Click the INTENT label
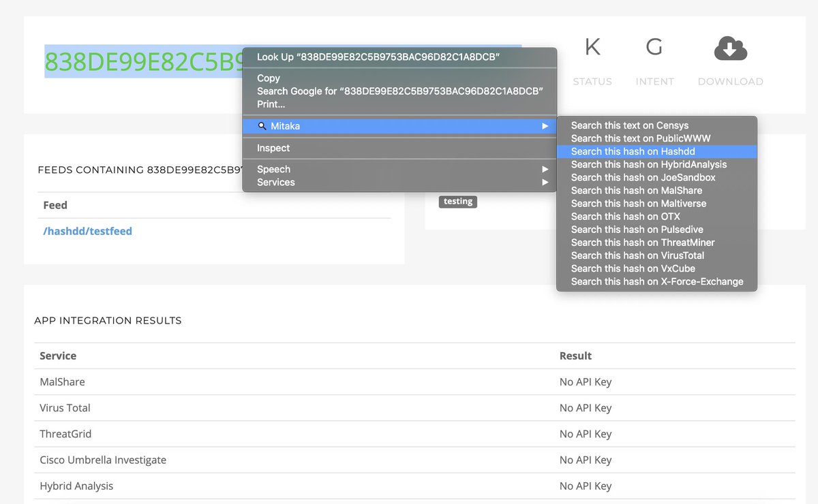This screenshot has height=504, width=818. pos(654,81)
